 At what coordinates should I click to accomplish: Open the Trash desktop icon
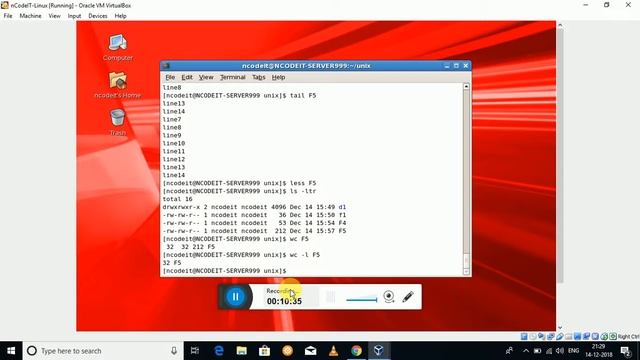[118, 122]
